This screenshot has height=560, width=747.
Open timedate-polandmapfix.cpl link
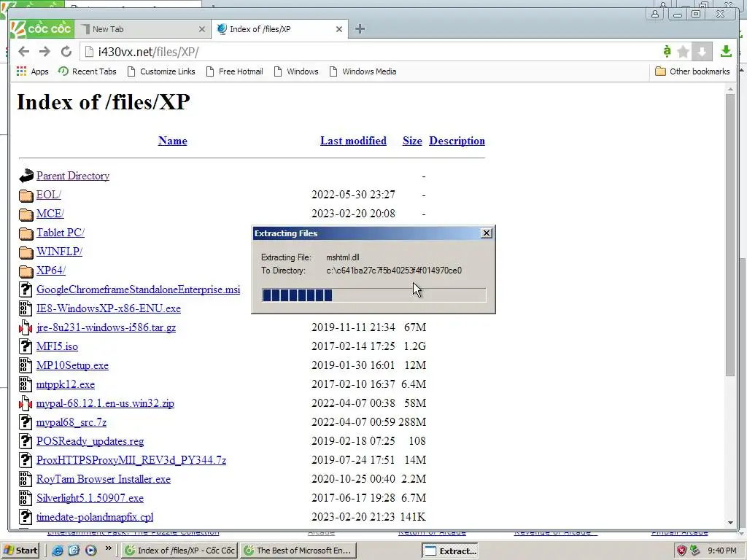95,517
